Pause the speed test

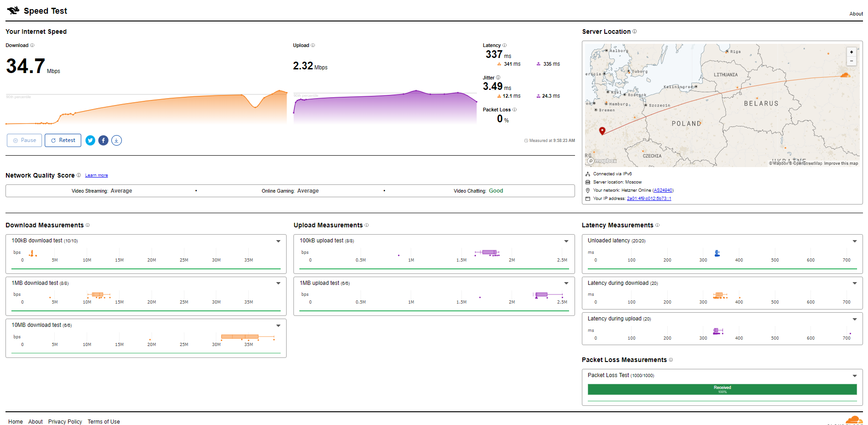click(25, 140)
